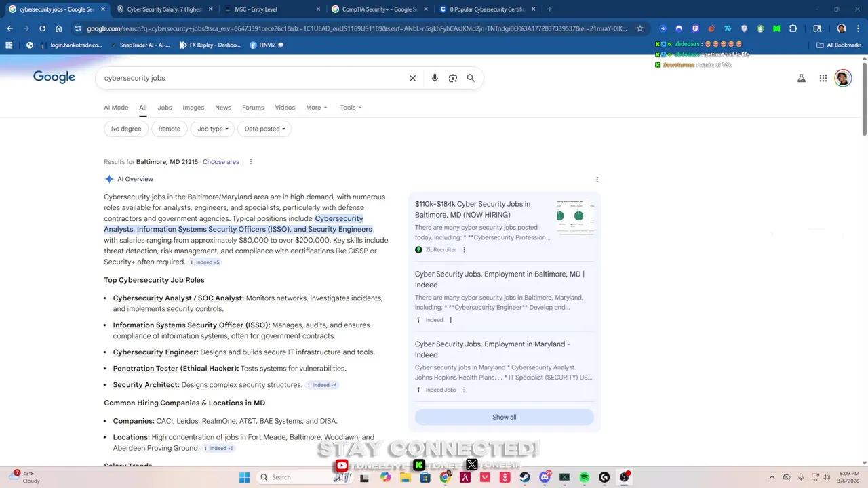
Task: Switch to the Jobs tab
Action: [x=165, y=108]
